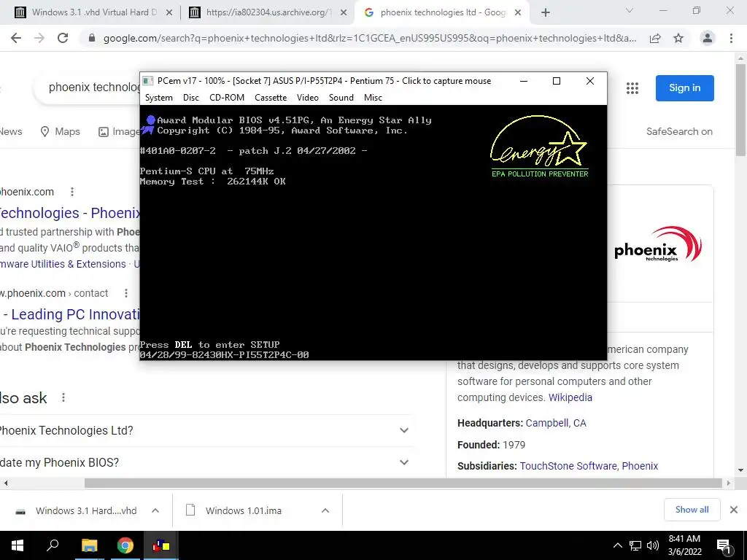Open the CD-ROM menu in PCem
This screenshot has height=560, width=747.
pos(227,98)
